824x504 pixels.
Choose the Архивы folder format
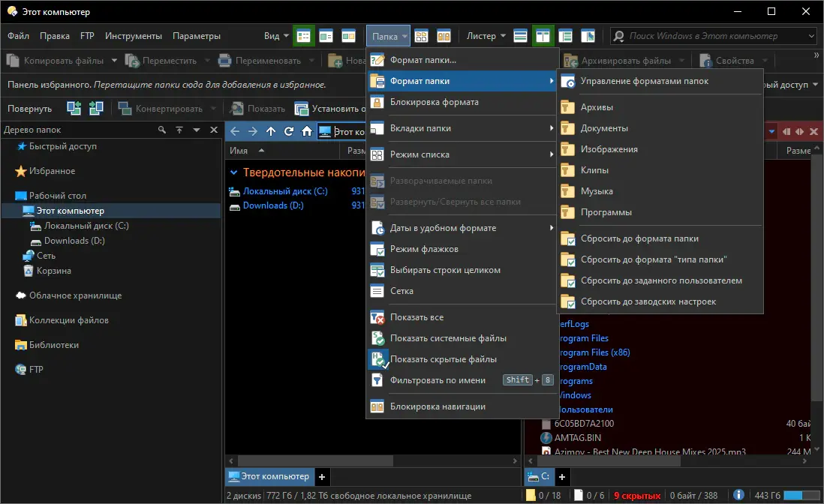pos(660,107)
